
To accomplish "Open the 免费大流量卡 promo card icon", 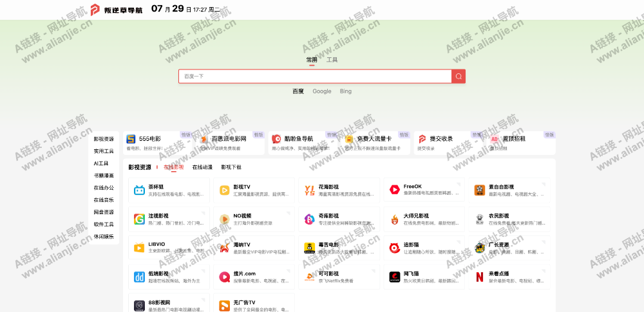I will (349, 139).
